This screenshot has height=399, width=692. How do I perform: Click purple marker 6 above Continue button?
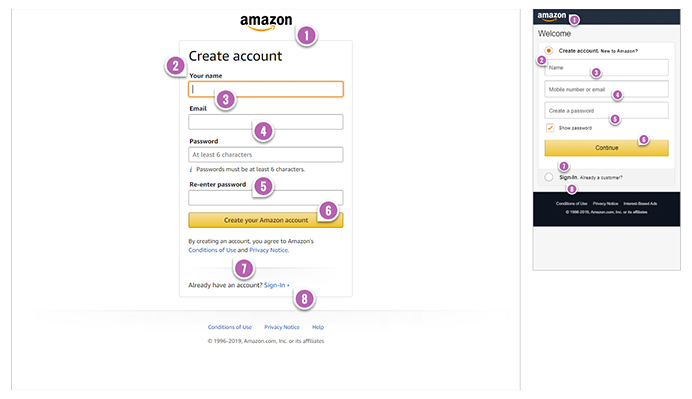click(x=643, y=139)
